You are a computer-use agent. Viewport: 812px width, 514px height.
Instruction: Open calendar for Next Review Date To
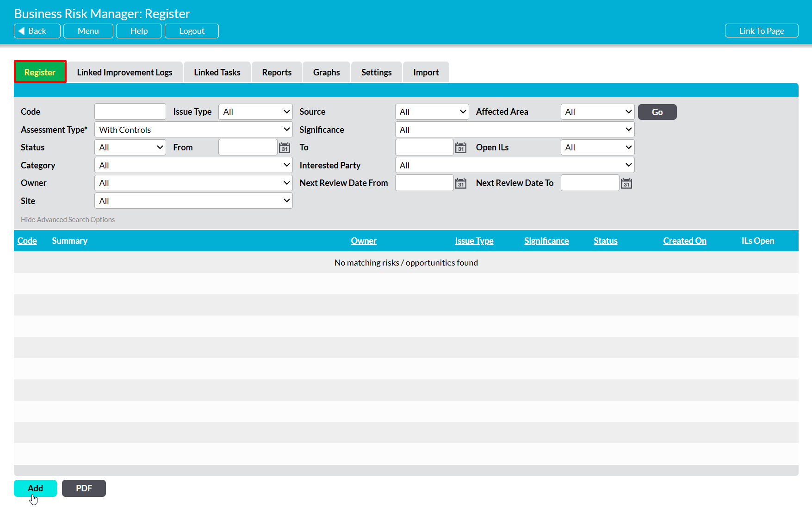pyautogui.click(x=626, y=183)
